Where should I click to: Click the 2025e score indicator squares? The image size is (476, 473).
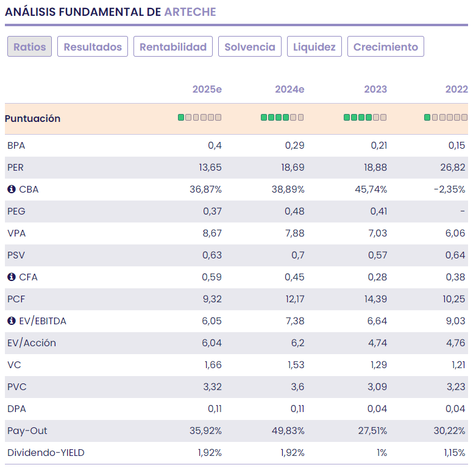[x=200, y=118]
